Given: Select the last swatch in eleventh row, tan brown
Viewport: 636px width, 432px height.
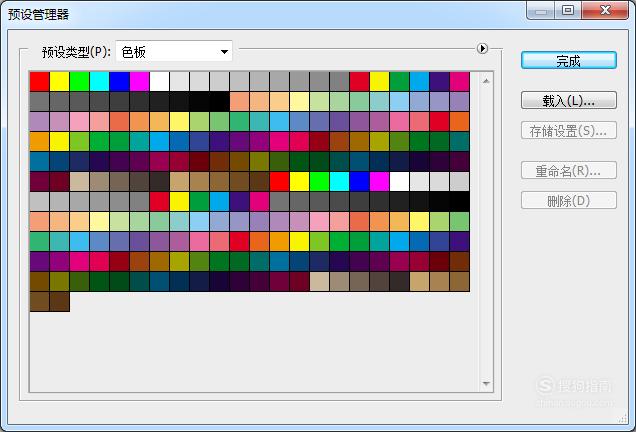Looking at the screenshot, I should pyautogui.click(x=460, y=282).
